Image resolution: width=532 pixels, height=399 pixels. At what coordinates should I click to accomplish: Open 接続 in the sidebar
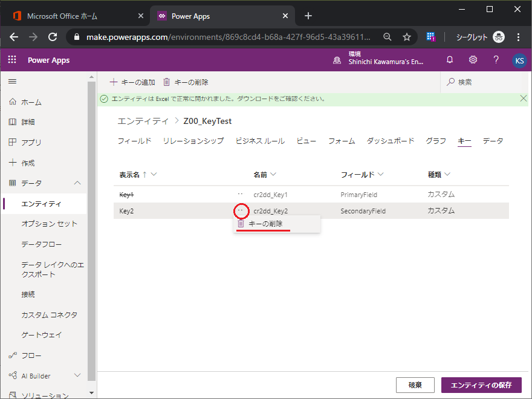[28, 294]
